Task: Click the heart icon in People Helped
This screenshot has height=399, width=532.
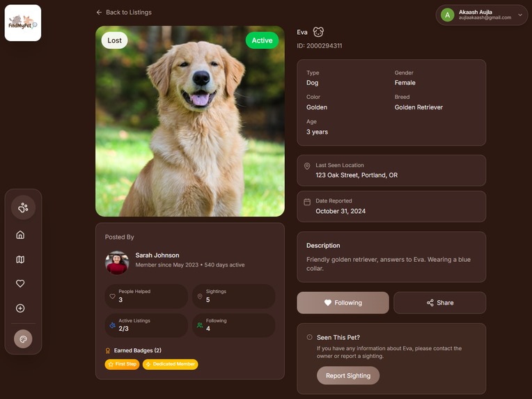Action: click(x=112, y=296)
